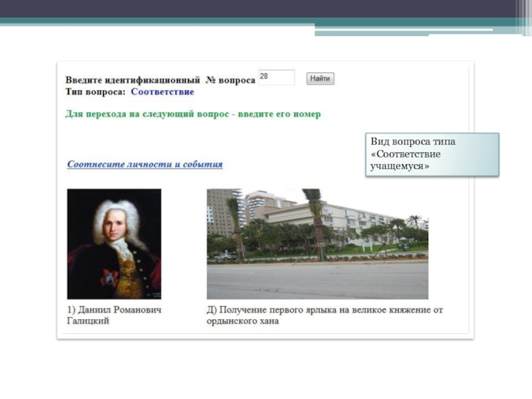
Task: Click the Даниил Романович Галицкий caption
Action: pyautogui.click(x=114, y=315)
